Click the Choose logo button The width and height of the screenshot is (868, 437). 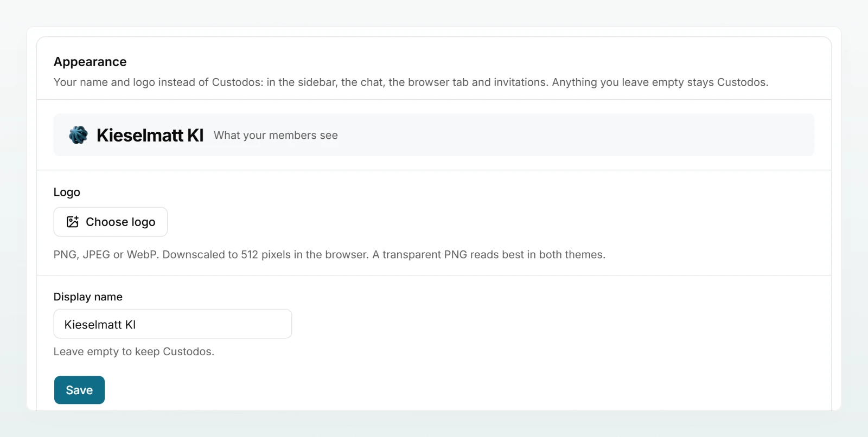click(111, 222)
